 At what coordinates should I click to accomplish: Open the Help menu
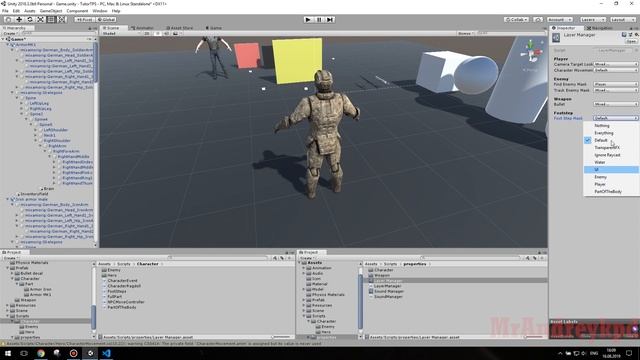116,11
